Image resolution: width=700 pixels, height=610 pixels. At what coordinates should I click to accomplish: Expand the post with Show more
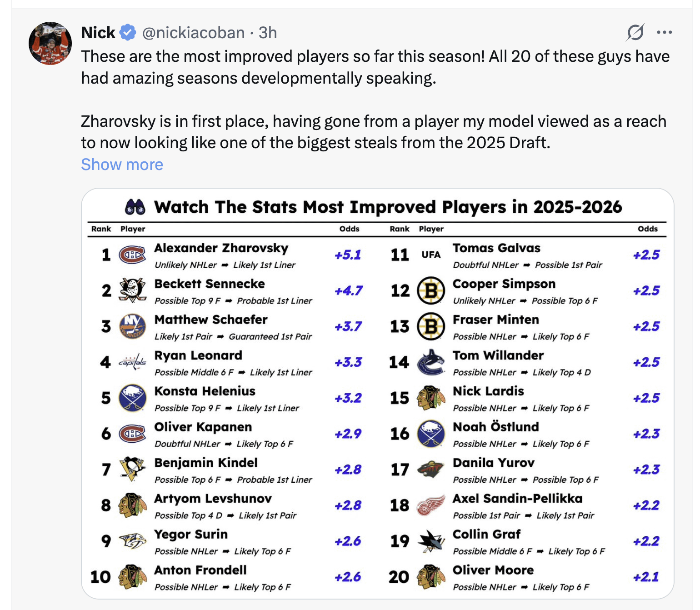tap(122, 165)
